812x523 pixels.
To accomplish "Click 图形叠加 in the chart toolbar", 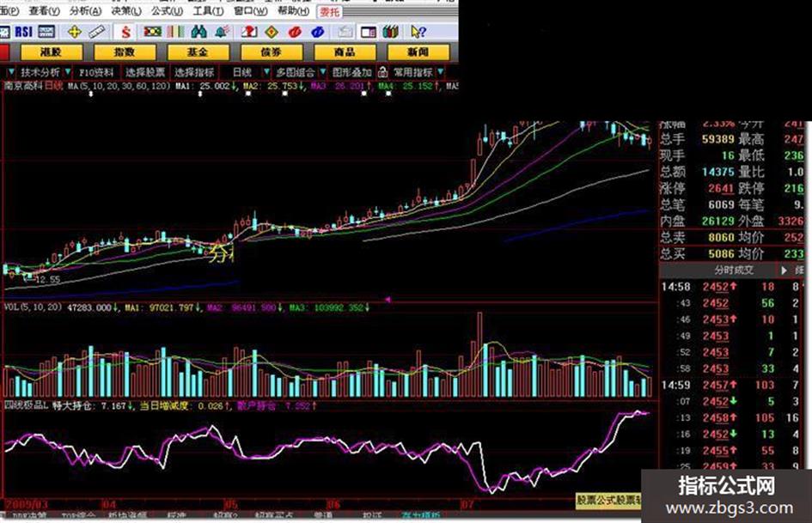I will (352, 72).
